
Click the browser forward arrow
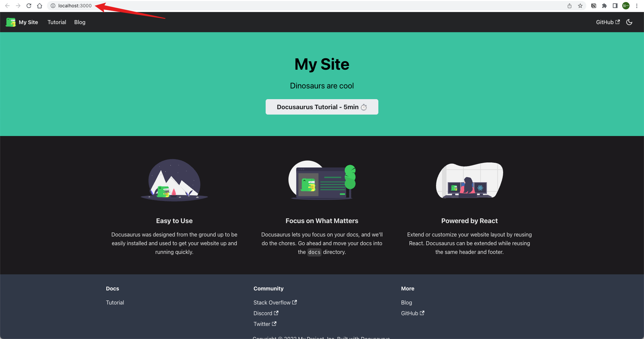point(18,6)
